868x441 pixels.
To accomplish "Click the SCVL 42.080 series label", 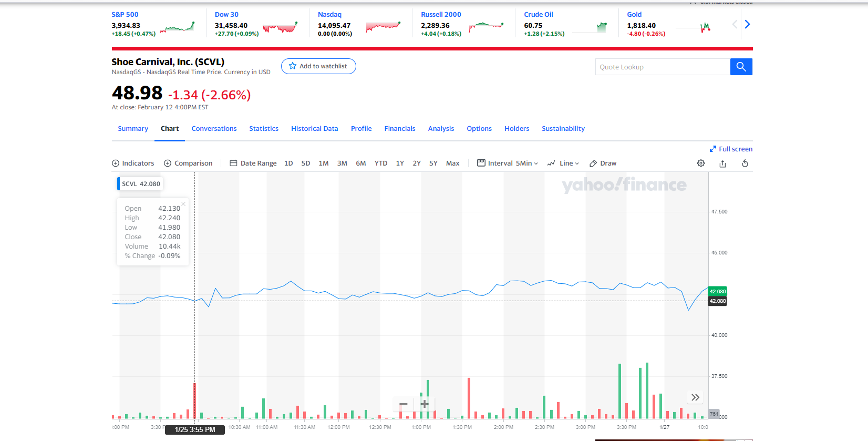I will coord(140,184).
